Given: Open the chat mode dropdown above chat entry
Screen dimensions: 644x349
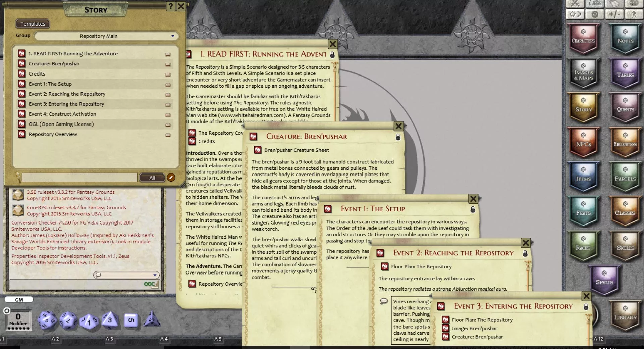Looking at the screenshot, I should (126, 275).
